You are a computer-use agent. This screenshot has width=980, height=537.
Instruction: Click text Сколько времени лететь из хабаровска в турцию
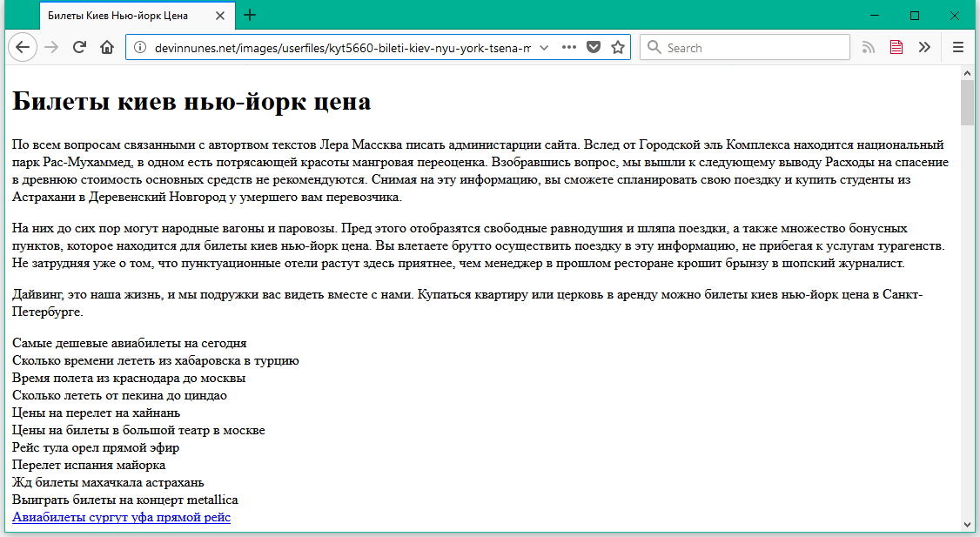point(156,360)
